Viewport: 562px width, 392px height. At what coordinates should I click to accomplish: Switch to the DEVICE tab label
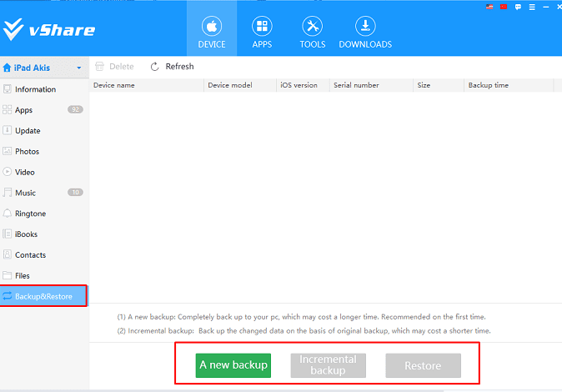coord(212,44)
